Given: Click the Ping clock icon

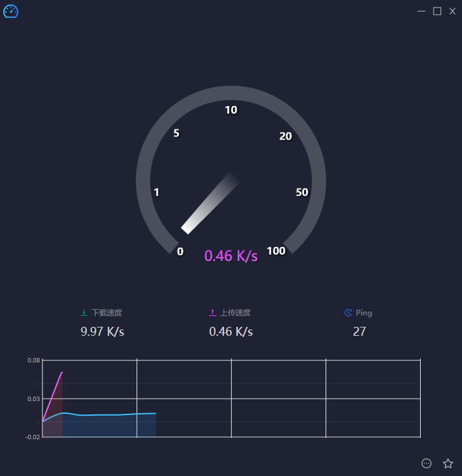Looking at the screenshot, I should pos(348,313).
